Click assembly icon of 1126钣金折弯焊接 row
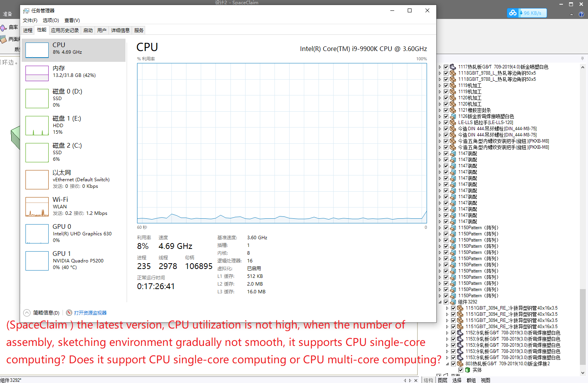Screen dimensions: 588x383 click(453, 116)
